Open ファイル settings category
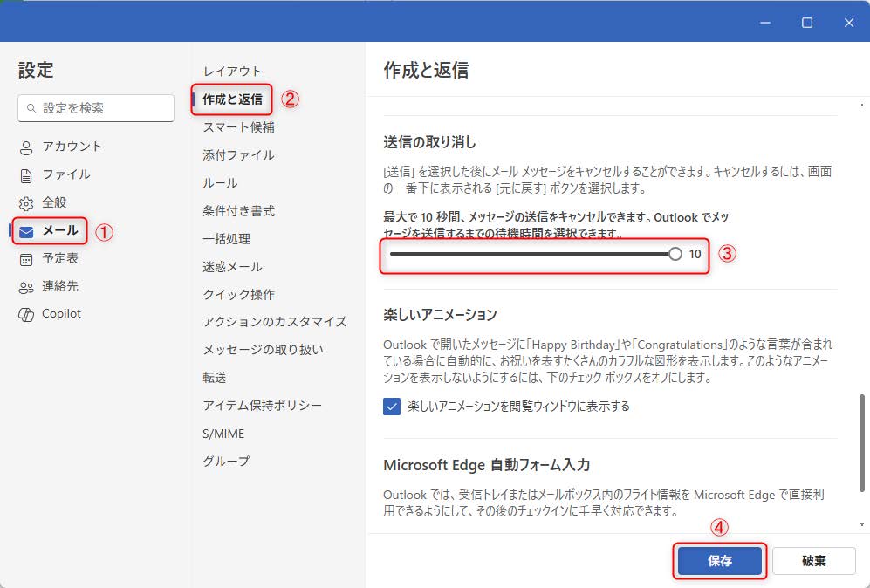 tap(66, 174)
